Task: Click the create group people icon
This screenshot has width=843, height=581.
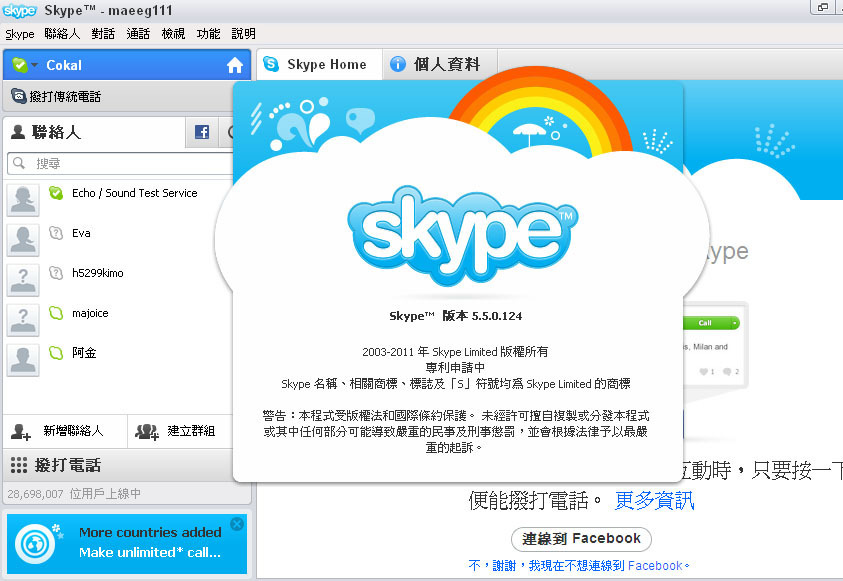Action: 146,432
